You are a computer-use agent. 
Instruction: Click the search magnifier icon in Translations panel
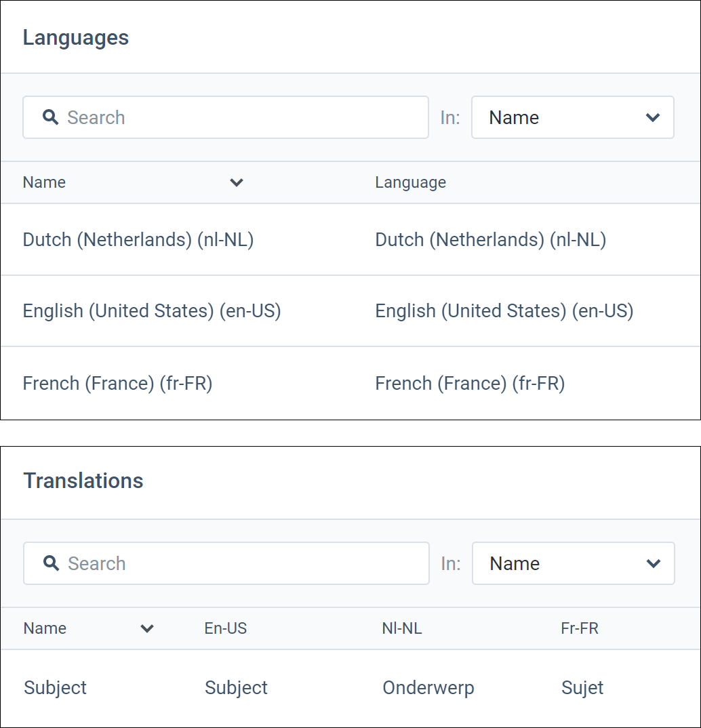[x=51, y=563]
